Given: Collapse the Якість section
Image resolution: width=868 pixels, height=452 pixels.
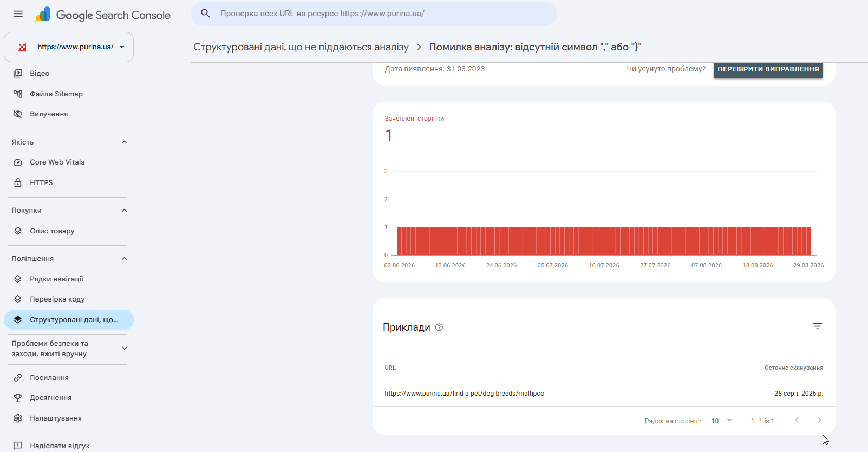Looking at the screenshot, I should (x=124, y=142).
